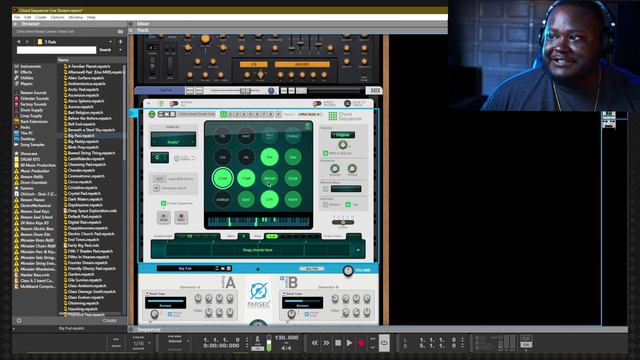Click the MIX button on device
Image resolution: width=640 pixels, height=360 pixels.
pyautogui.click(x=374, y=90)
